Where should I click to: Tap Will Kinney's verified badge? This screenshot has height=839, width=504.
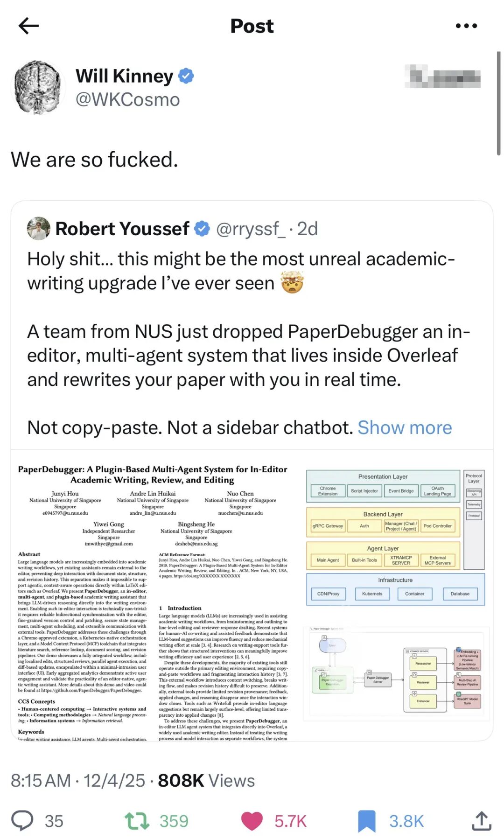[186, 76]
